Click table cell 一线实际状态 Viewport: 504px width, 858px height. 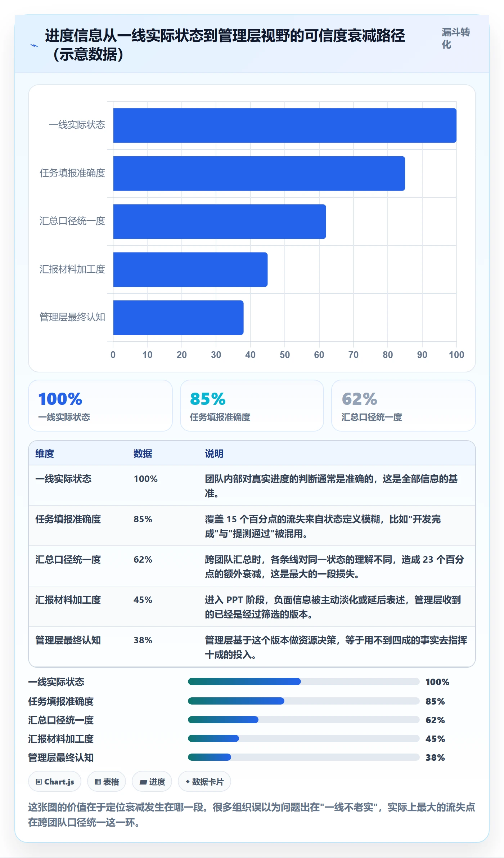pos(63,479)
